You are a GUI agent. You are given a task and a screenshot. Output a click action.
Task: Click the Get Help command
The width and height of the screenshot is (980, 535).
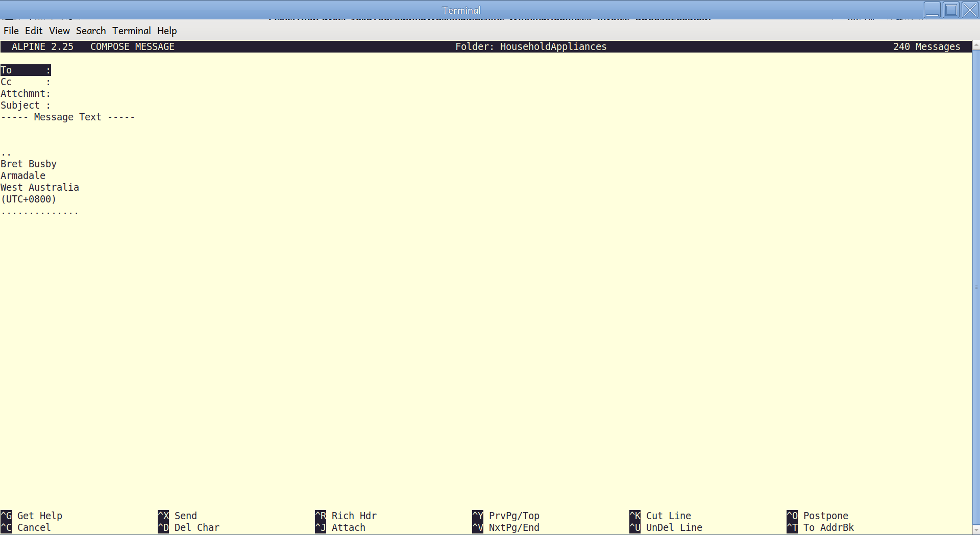coord(39,516)
